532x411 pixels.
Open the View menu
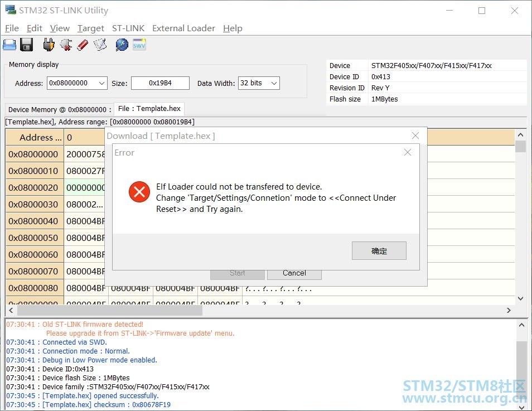60,28
